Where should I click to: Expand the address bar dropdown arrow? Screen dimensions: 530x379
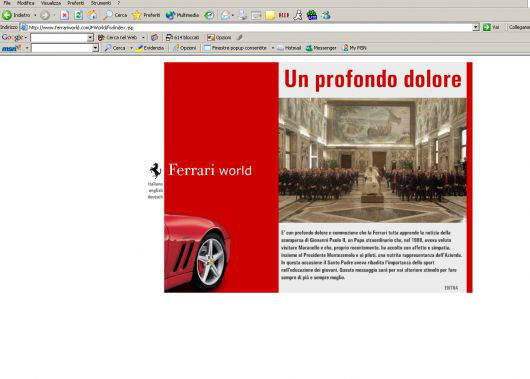tap(476, 27)
